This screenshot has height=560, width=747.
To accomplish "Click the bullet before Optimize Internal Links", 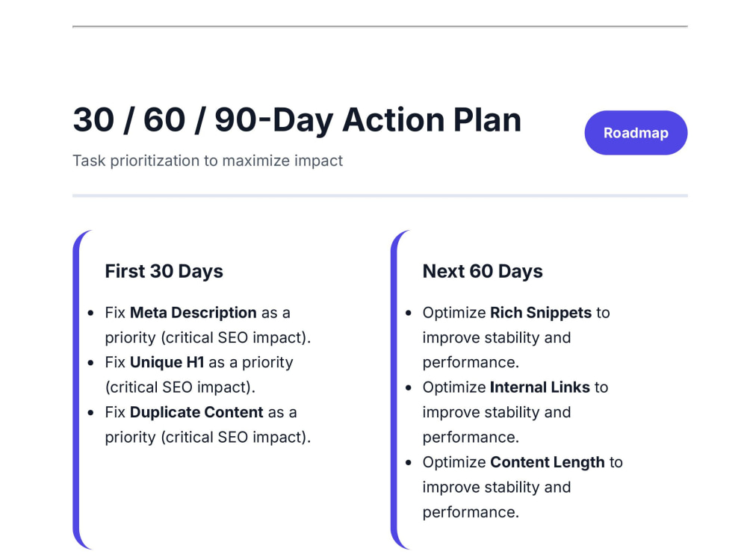I will (x=409, y=388).
